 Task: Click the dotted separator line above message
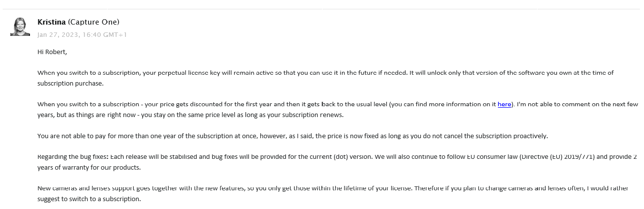coord(322,9)
